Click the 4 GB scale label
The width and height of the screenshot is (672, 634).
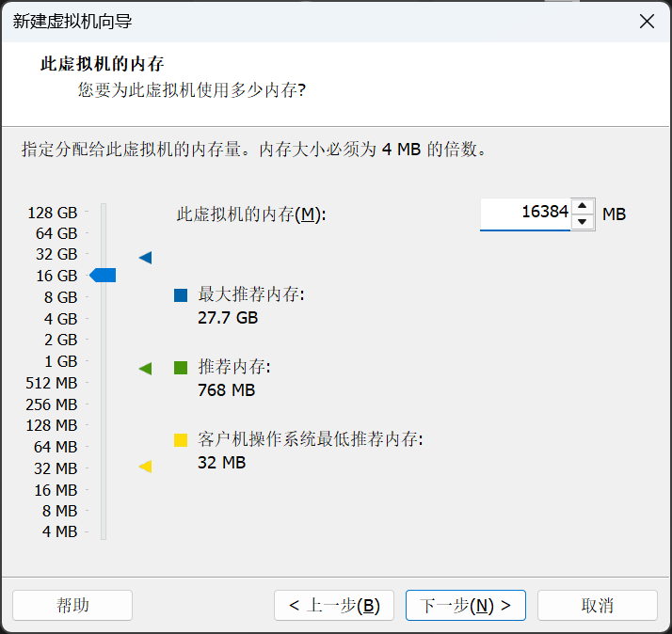click(x=60, y=319)
